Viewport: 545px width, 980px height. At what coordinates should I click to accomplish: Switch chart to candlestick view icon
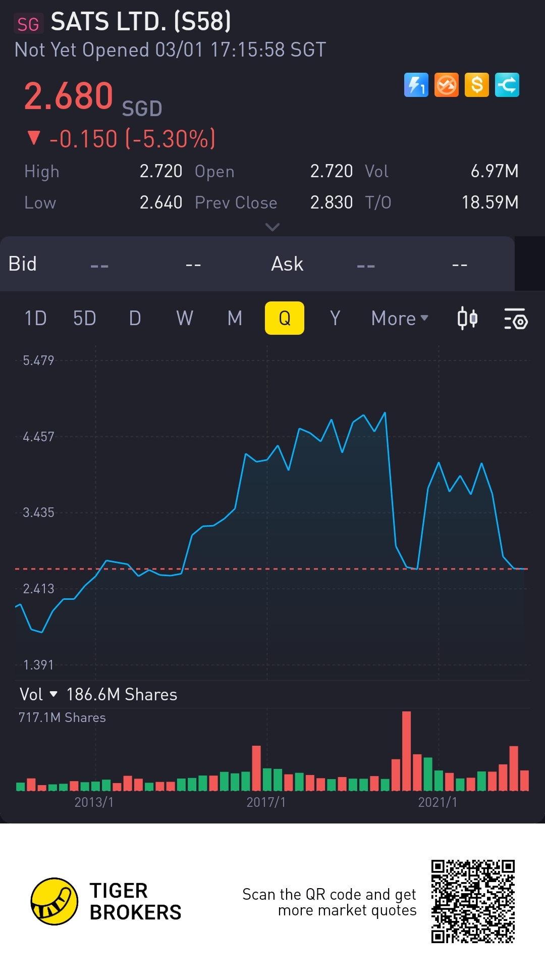[467, 319]
